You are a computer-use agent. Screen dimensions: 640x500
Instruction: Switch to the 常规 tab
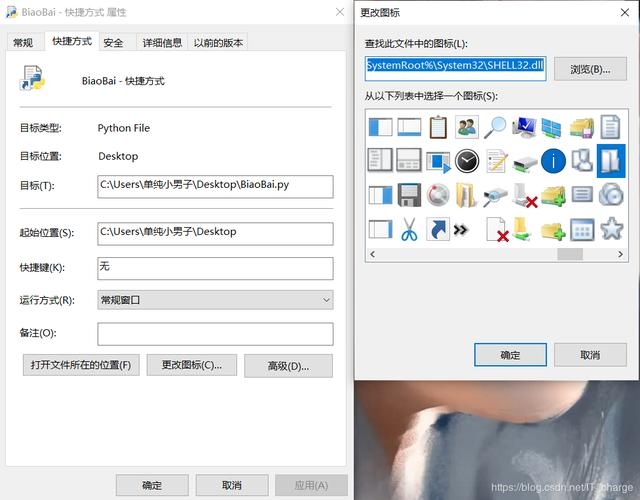coord(23,42)
